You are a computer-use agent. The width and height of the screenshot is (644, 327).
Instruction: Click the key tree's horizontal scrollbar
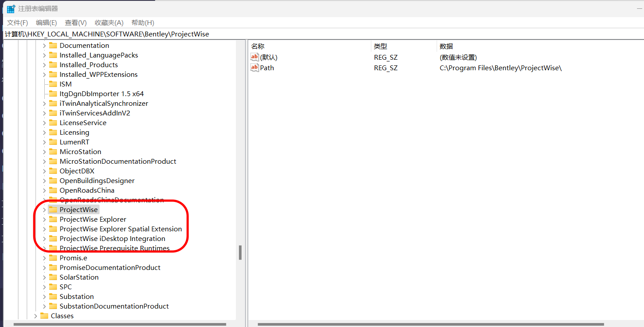click(x=120, y=324)
